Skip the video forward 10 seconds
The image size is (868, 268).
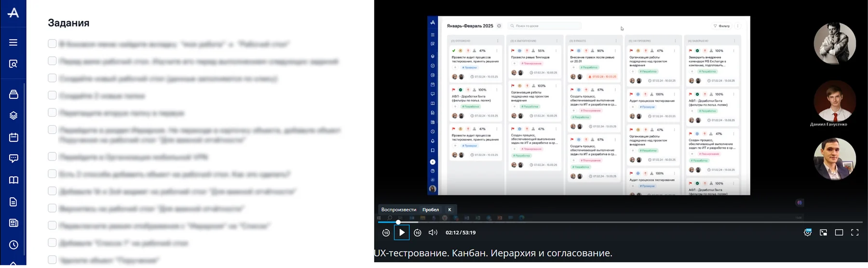click(x=418, y=232)
